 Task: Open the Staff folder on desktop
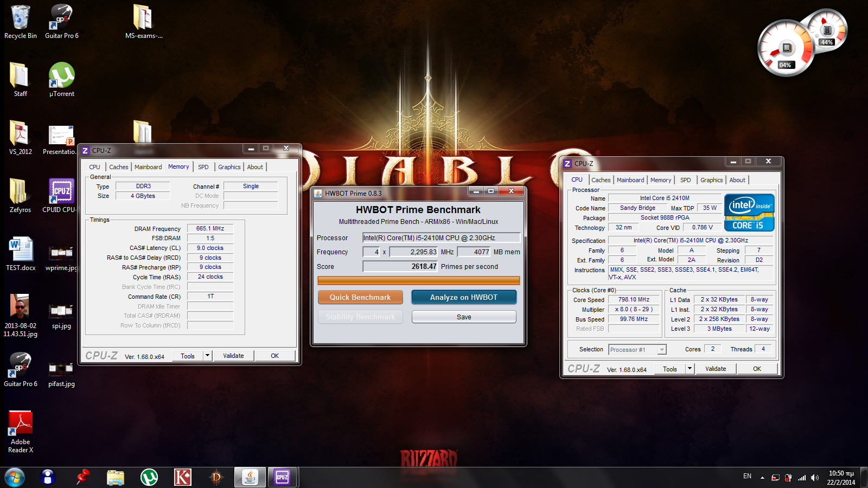pos(21,79)
